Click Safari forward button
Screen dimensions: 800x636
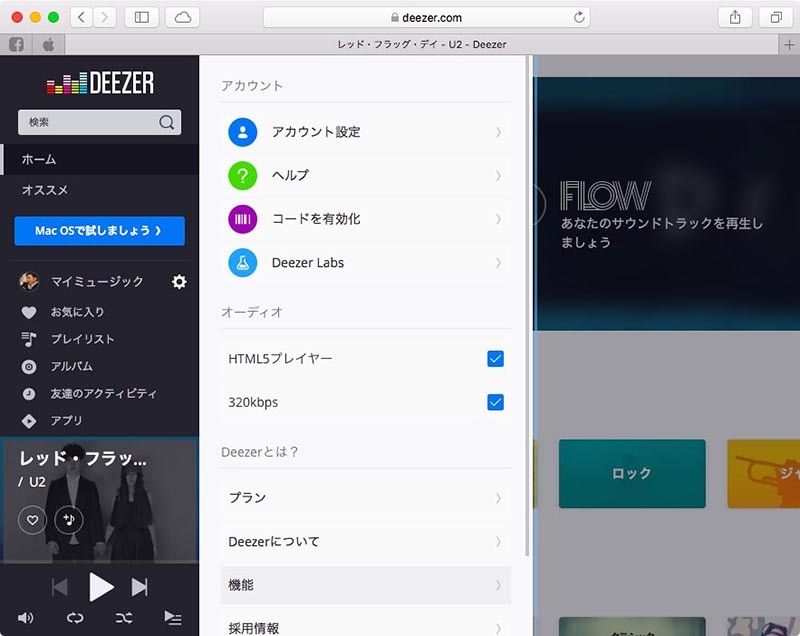(x=104, y=17)
